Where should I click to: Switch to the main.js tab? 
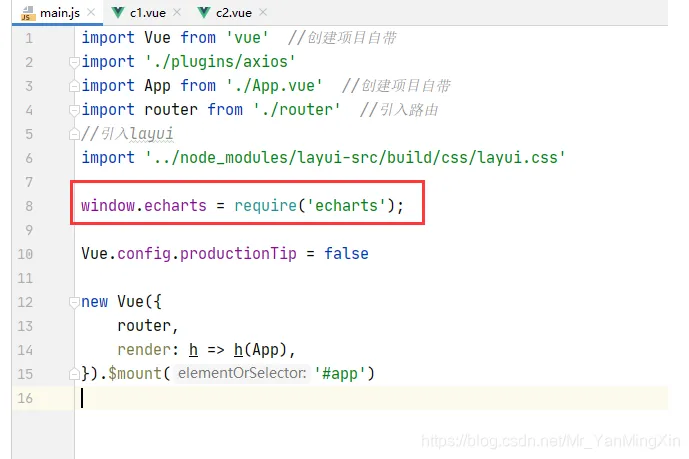pos(59,13)
